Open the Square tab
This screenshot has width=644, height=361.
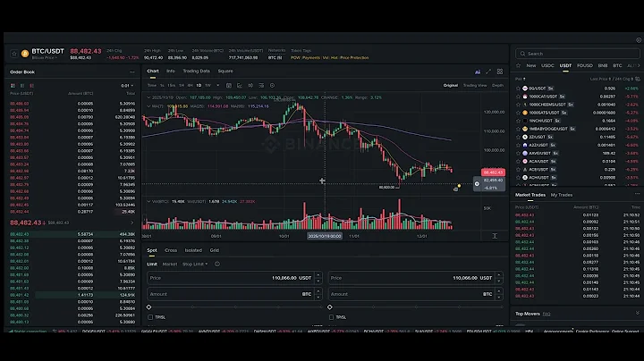coord(225,71)
